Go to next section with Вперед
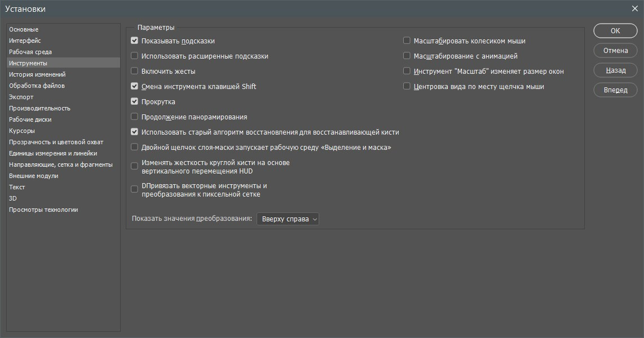 click(615, 90)
